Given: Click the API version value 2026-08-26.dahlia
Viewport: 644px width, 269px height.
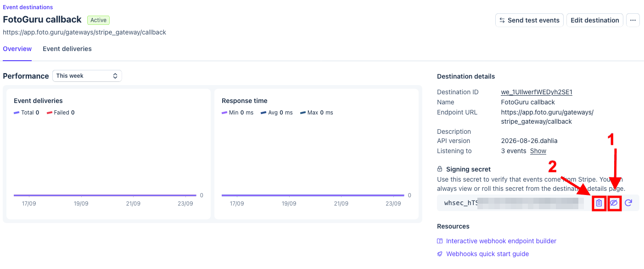Looking at the screenshot, I should [529, 141].
